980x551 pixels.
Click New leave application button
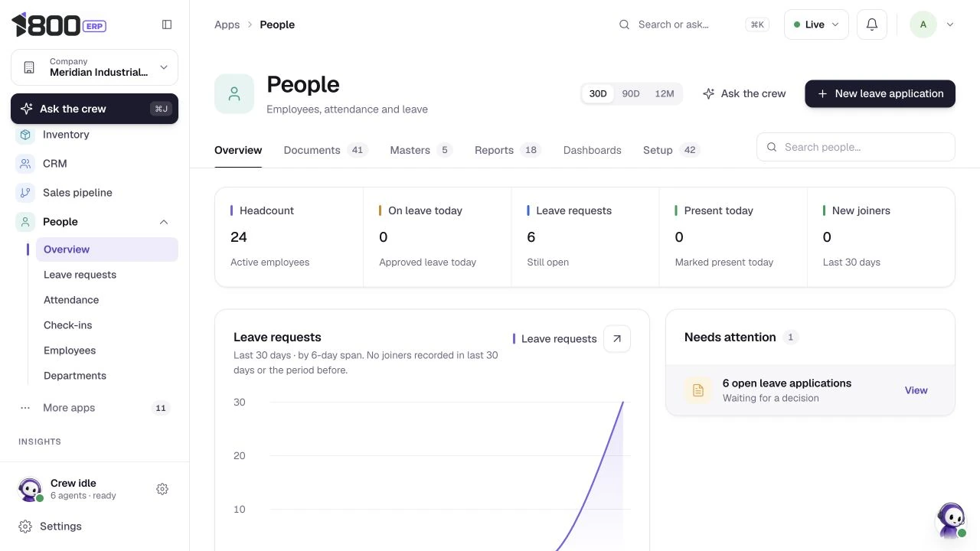(880, 93)
